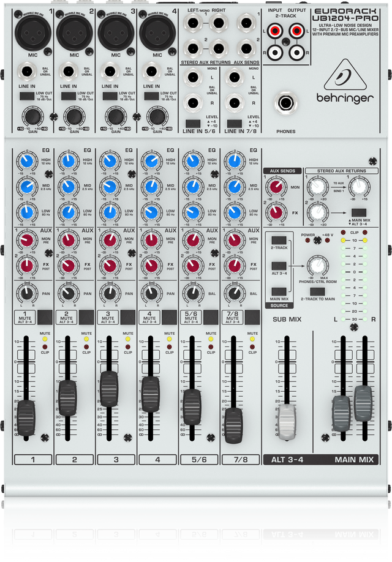Enable LOW CUT on channel 2
The width and height of the screenshot is (392, 562).
pyautogui.click(x=67, y=97)
